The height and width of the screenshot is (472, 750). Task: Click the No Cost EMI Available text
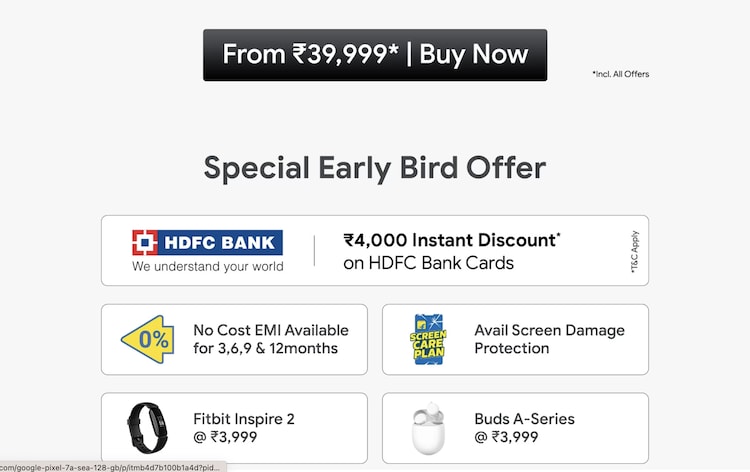click(x=271, y=330)
